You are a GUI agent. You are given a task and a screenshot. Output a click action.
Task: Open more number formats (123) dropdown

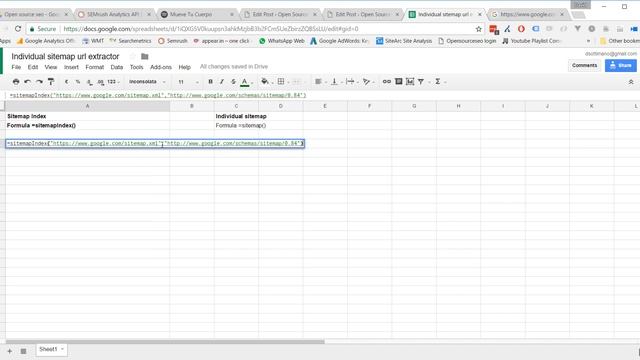(113, 82)
